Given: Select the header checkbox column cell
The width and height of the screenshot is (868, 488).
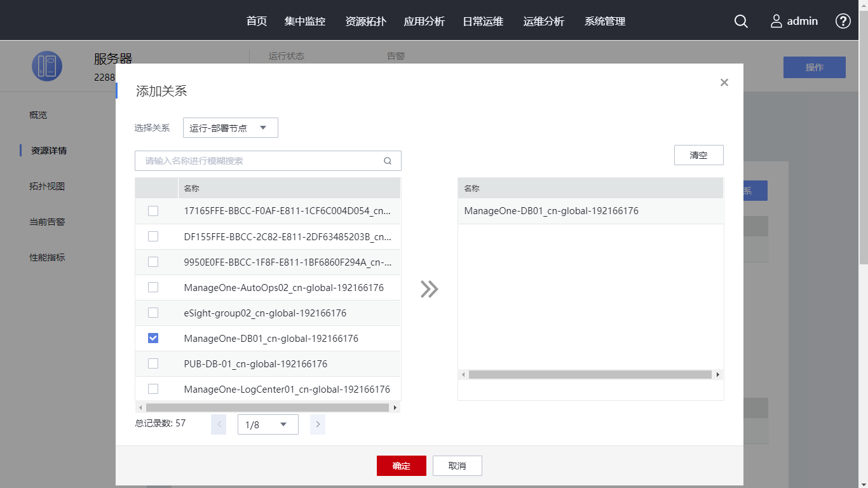Looking at the screenshot, I should point(156,188).
